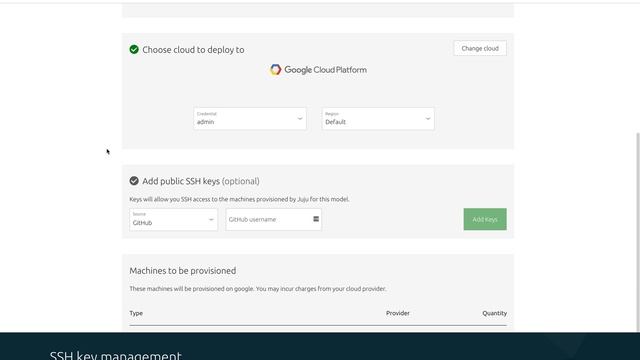Open the Credential dropdown showing admin

[250, 118]
